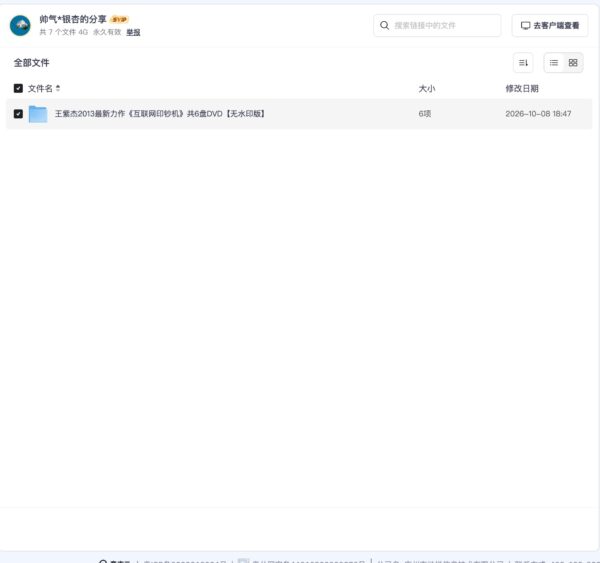Click the sharer's profile avatar
Screen dimensions: 600x563
pyautogui.click(x=20, y=26)
